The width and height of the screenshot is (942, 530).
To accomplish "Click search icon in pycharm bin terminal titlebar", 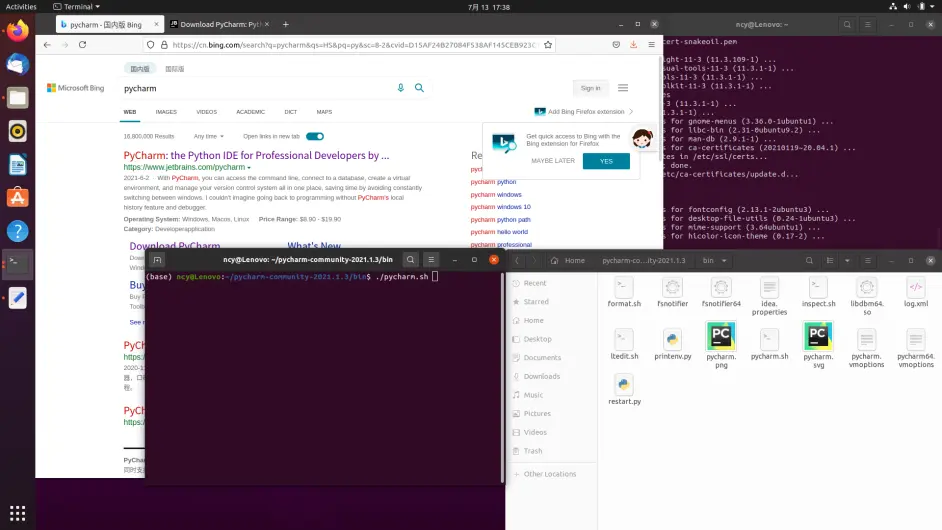I will click(x=410, y=260).
